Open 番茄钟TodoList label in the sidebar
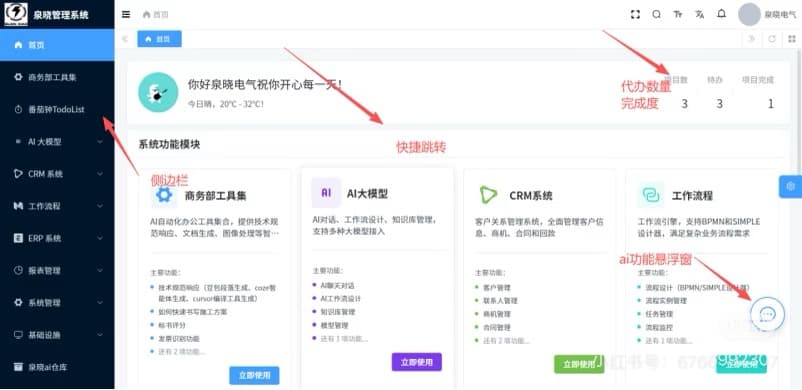 click(x=56, y=110)
